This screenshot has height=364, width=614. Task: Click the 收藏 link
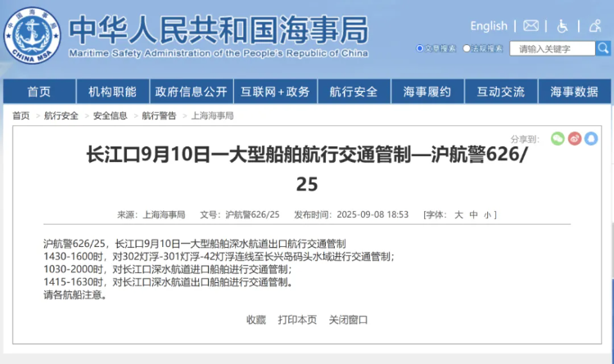pyautogui.click(x=256, y=319)
